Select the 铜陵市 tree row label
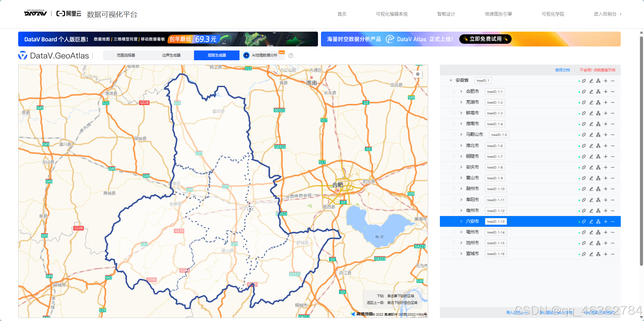Screen dimensions: 644x321 tap(472, 156)
